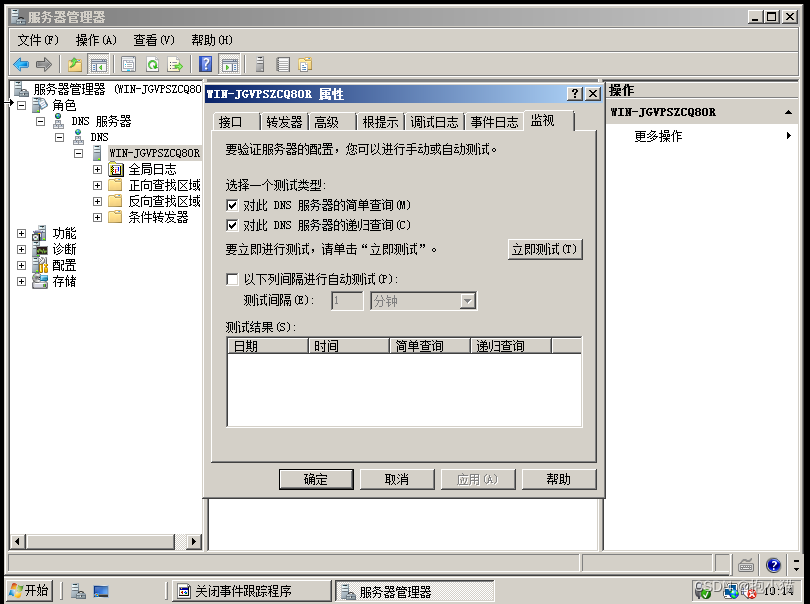This screenshot has width=810, height=604.
Task: Toggle the Show/Hide Action Pane icon
Action: (x=232, y=63)
